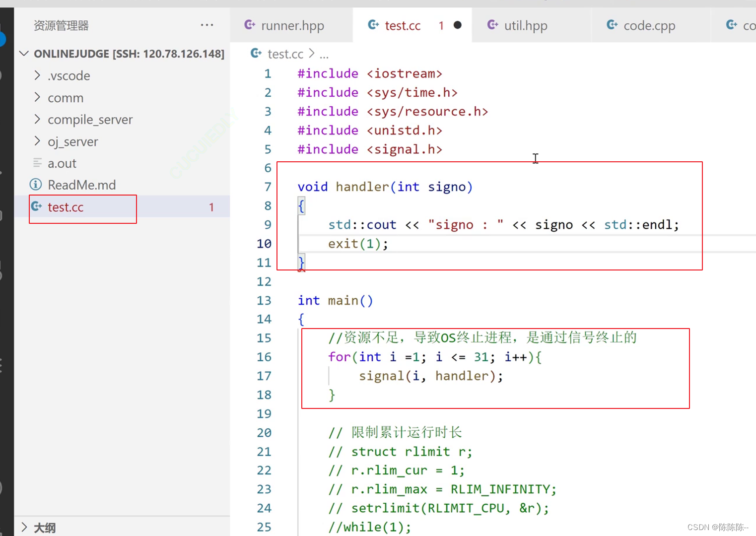
Task: Click on '#include <iostream>' line
Action: [x=370, y=73]
